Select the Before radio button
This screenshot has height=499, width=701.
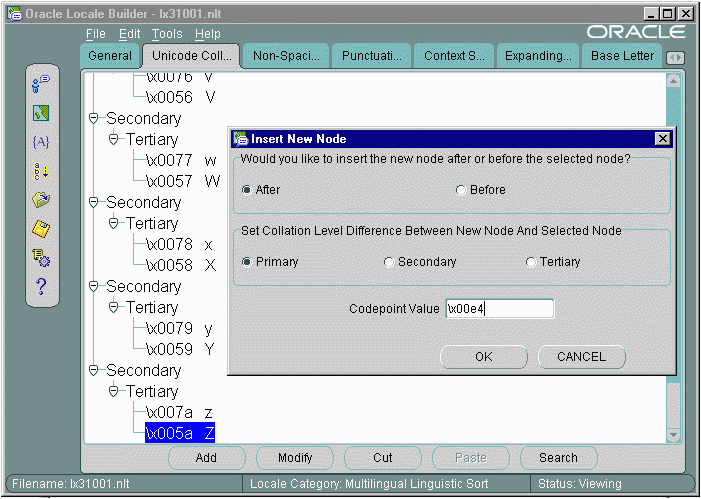461,190
